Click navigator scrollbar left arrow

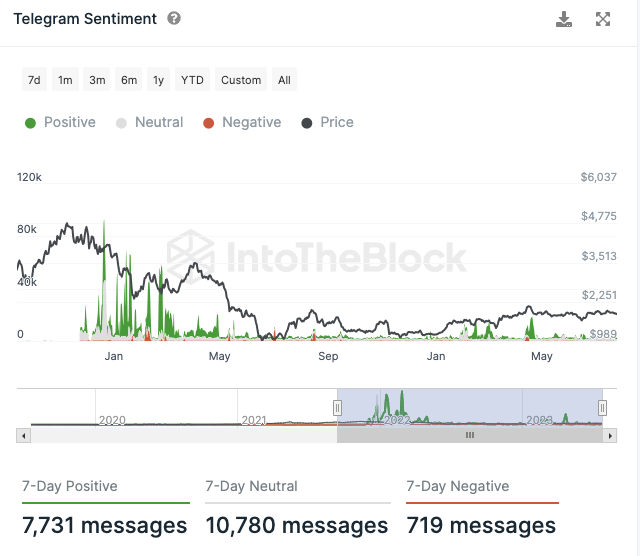24,435
